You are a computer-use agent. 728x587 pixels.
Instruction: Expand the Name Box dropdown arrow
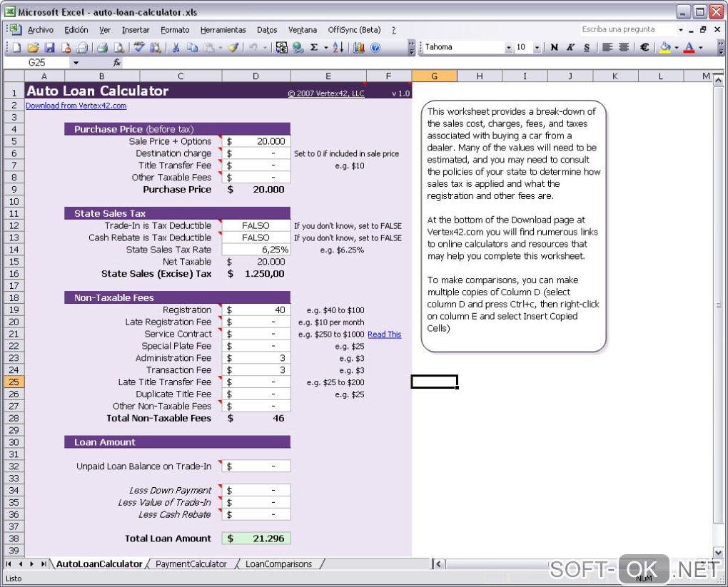click(x=76, y=63)
